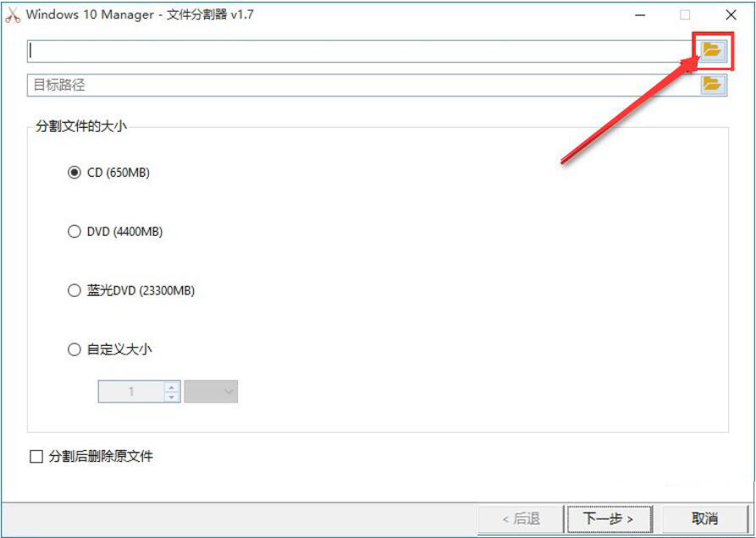Click the 后退 button
The height and width of the screenshot is (538, 756).
tap(521, 519)
